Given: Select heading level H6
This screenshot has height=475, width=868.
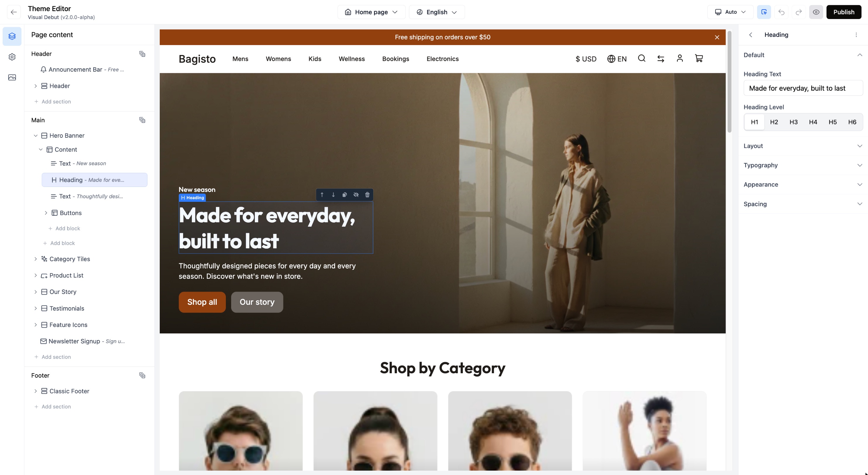Looking at the screenshot, I should coord(852,122).
